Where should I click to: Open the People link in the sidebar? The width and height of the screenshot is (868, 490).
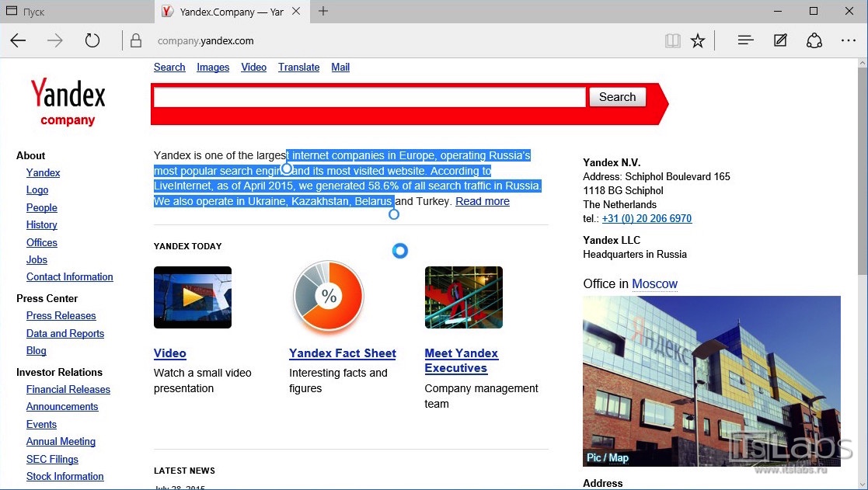click(x=41, y=208)
